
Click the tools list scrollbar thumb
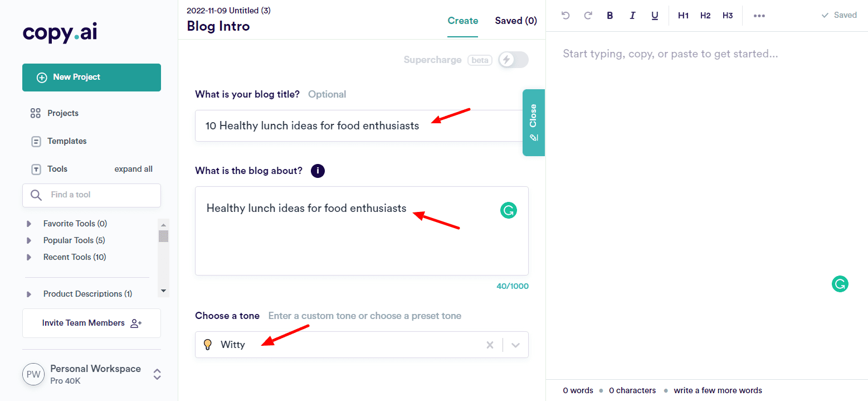(163, 236)
